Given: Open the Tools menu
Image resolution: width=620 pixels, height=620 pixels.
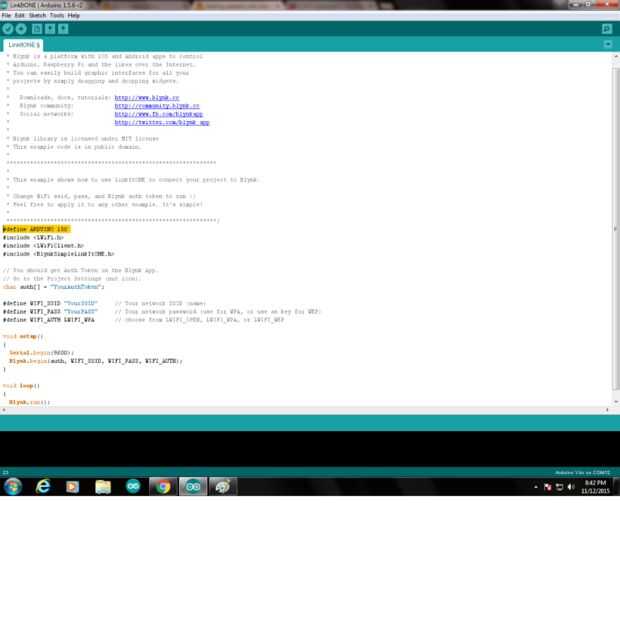Looking at the screenshot, I should coord(57,15).
